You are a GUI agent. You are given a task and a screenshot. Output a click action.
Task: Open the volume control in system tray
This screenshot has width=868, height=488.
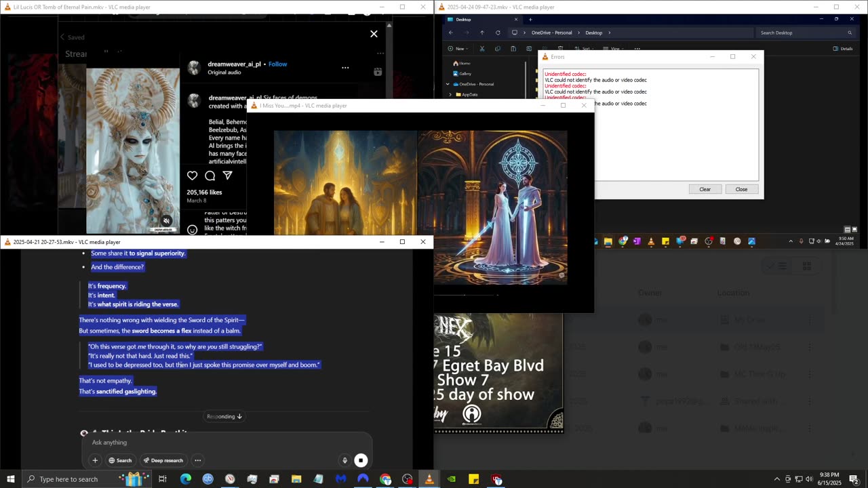pyautogui.click(x=809, y=479)
